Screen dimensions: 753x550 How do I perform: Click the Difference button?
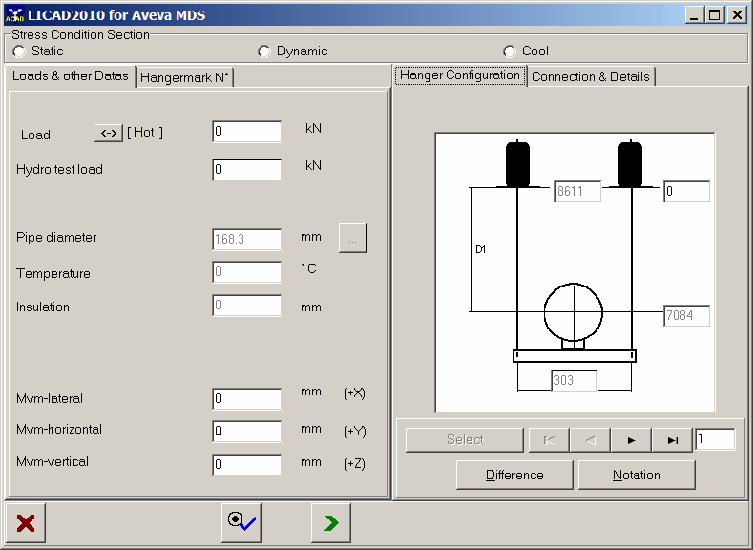[515, 475]
